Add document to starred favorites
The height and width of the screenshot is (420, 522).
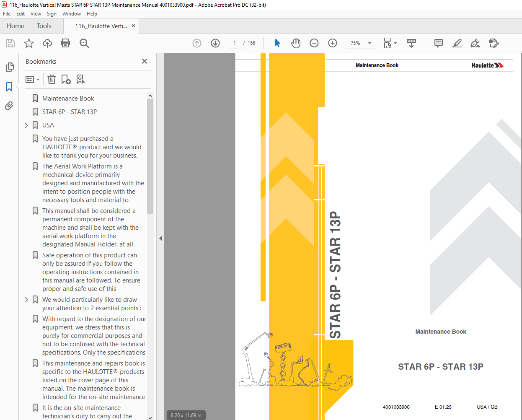click(29, 43)
